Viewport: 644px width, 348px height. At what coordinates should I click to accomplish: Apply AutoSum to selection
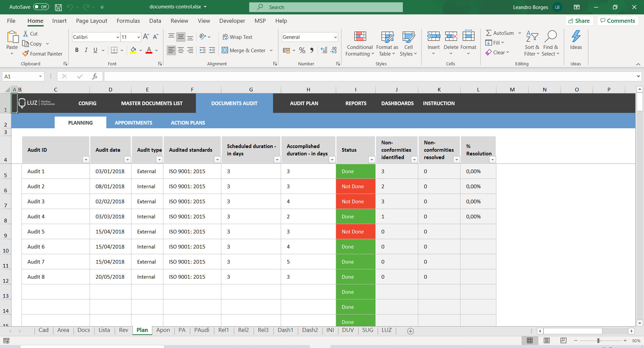point(500,33)
